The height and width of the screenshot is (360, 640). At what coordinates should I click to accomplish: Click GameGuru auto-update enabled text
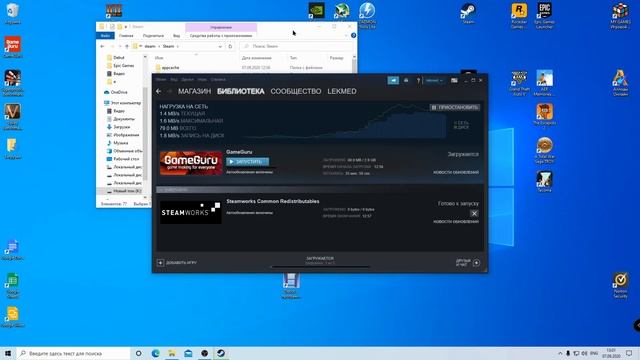pyautogui.click(x=249, y=172)
